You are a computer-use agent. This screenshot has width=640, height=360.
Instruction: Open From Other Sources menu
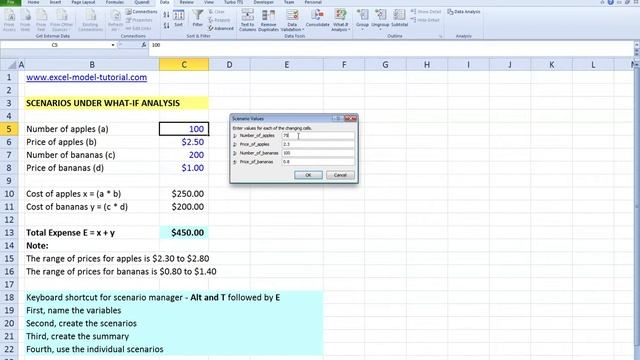pyautogui.click(x=62, y=20)
